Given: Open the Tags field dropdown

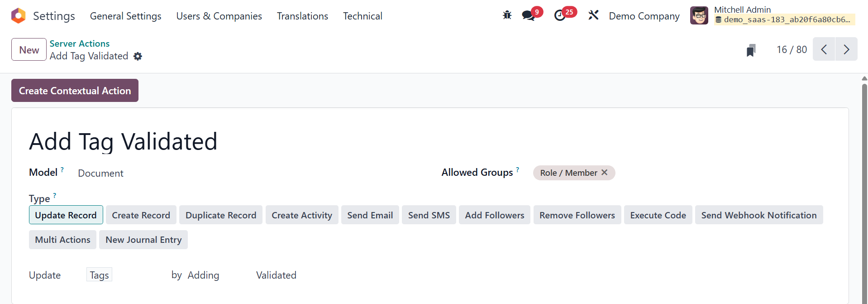Looking at the screenshot, I should point(100,275).
